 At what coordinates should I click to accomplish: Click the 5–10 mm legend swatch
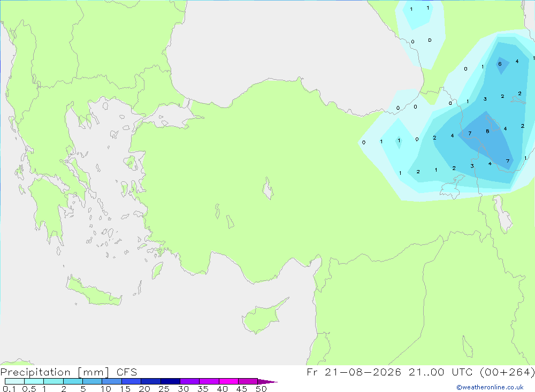92,381
